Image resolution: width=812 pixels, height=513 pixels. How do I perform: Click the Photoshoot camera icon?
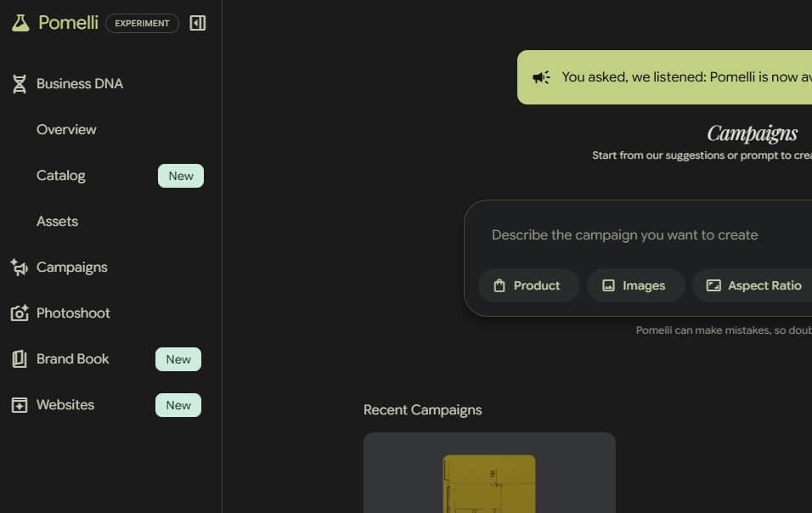(20, 313)
